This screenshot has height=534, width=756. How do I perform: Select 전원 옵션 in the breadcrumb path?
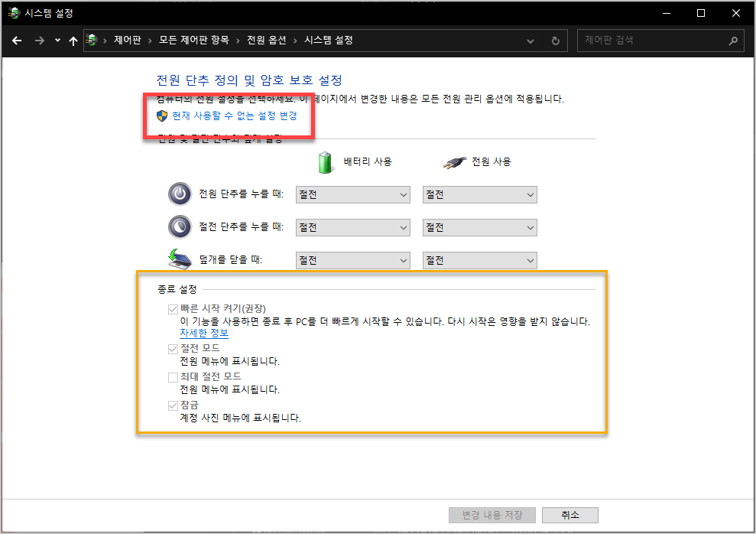point(266,40)
